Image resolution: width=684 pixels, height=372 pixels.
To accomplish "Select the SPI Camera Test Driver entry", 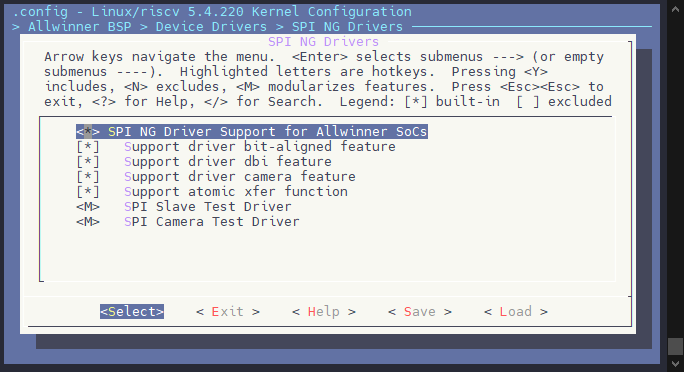I will coord(188,222).
